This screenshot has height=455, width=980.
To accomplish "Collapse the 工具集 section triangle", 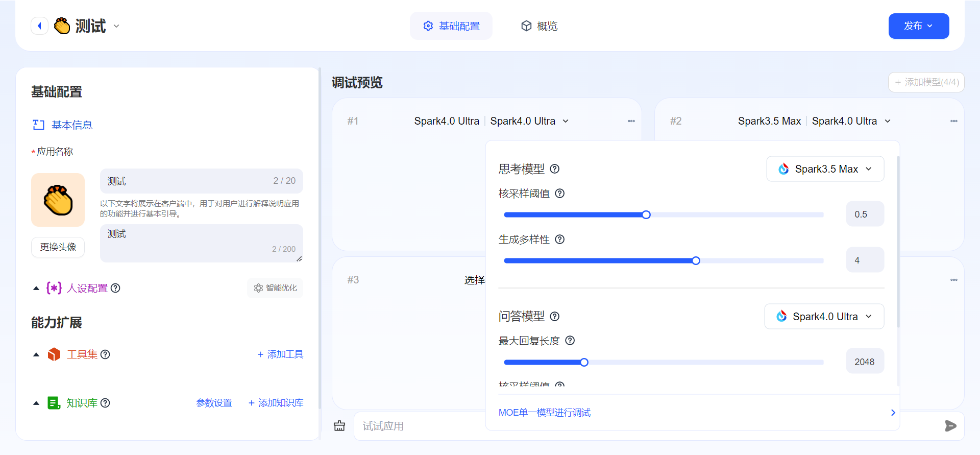I will coord(36,354).
